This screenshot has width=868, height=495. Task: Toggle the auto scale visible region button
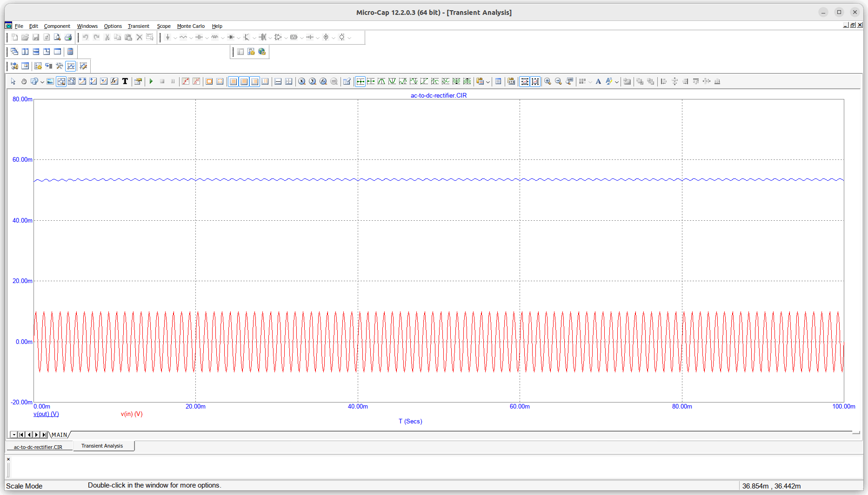click(x=535, y=81)
